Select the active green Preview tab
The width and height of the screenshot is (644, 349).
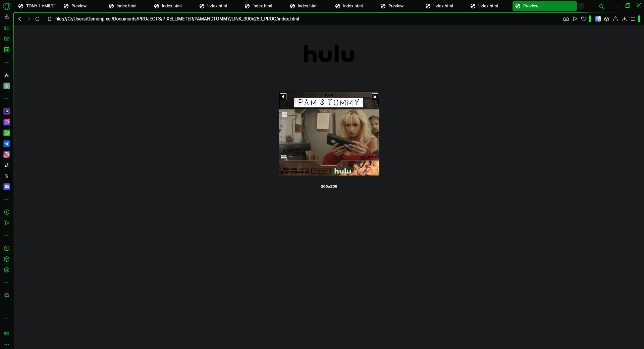click(544, 6)
